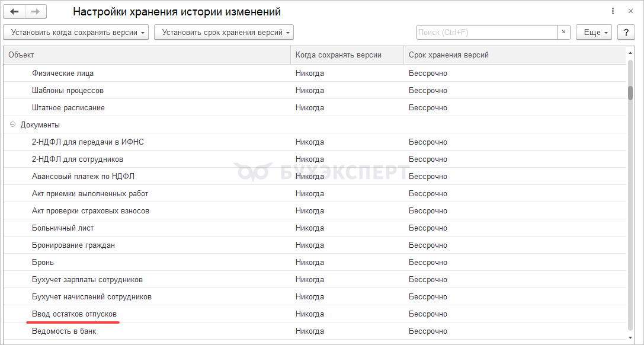Sort by the Объект column header
644x345 pixels.
click(147, 55)
